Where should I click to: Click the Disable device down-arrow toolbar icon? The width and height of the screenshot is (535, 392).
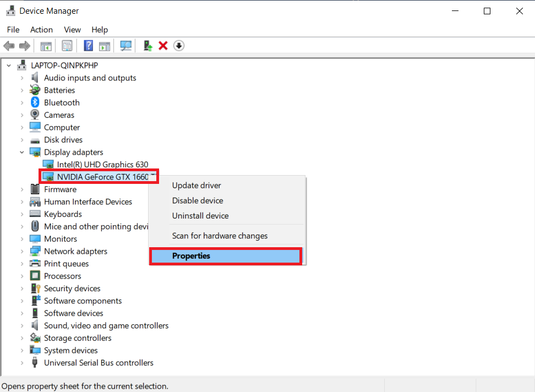point(178,46)
